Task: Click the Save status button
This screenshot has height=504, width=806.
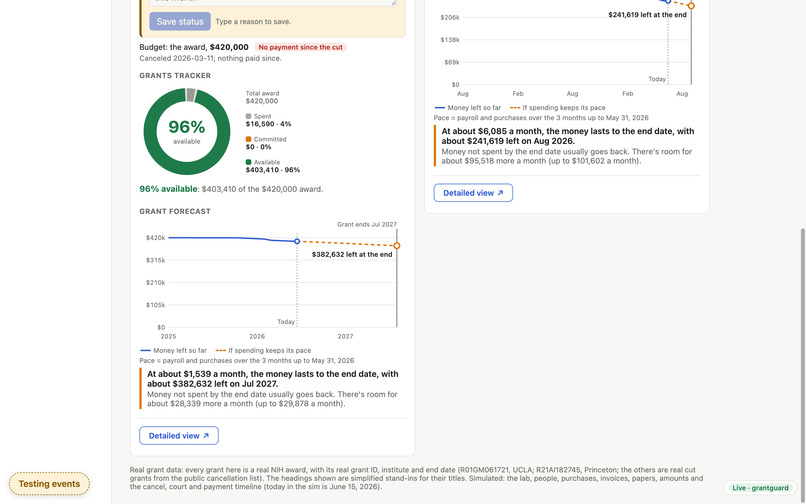Action: (180, 22)
